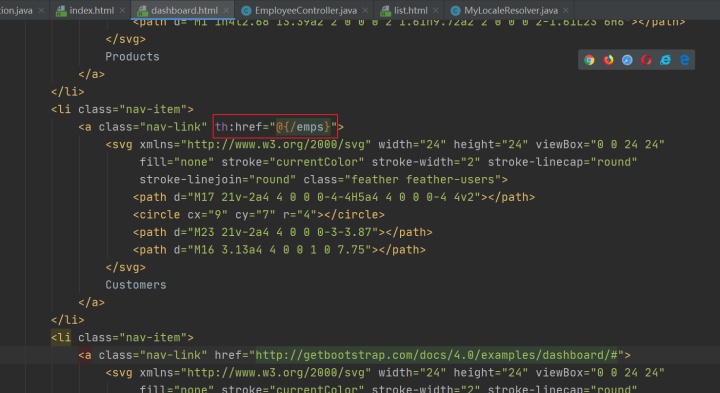720x393 pixels.
Task: Open preview in Opera browser
Action: tap(647, 60)
